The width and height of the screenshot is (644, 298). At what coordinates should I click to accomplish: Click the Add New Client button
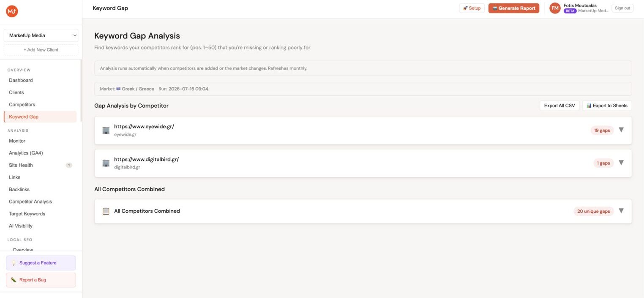point(41,50)
